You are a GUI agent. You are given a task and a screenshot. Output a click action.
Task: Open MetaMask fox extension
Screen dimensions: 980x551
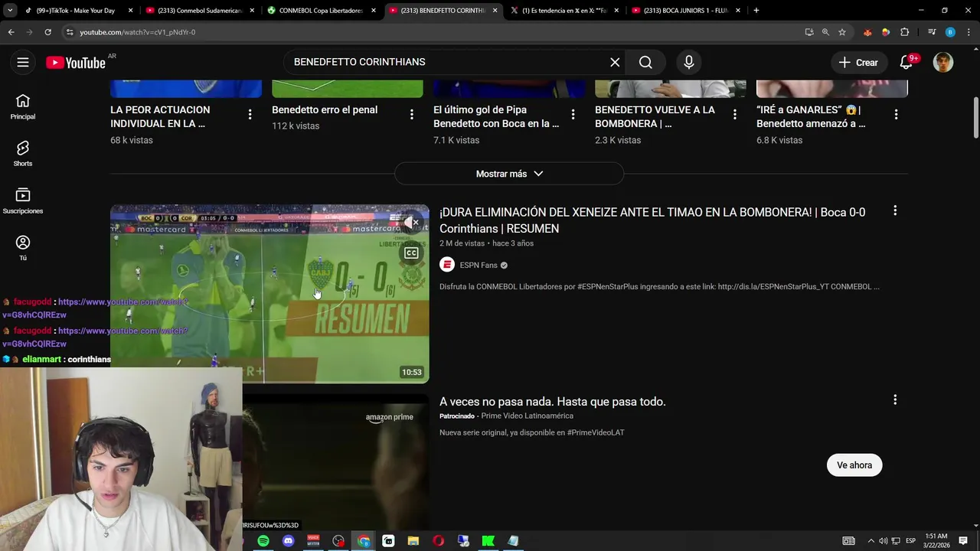tap(867, 32)
